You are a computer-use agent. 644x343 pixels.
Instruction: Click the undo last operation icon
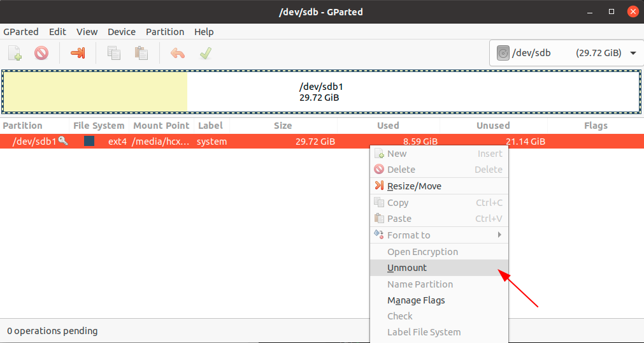[177, 53]
